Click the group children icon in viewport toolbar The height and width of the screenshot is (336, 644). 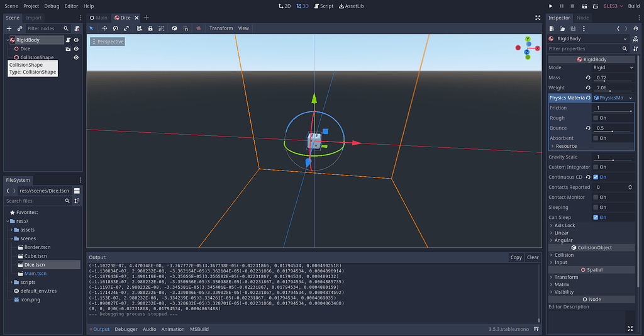(161, 28)
